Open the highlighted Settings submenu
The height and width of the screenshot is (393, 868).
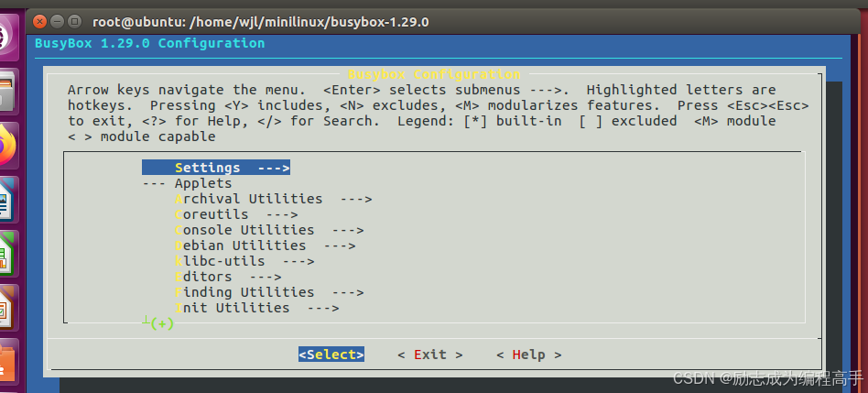[x=216, y=168]
